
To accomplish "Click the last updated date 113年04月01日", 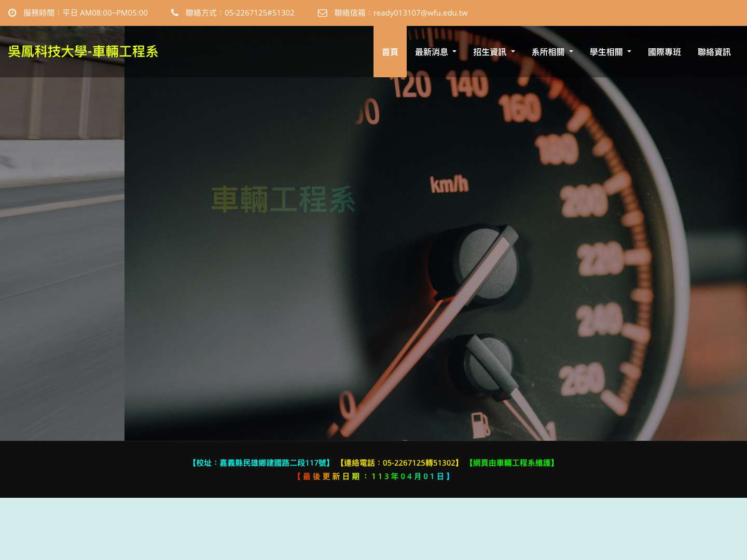I will [x=410, y=476].
